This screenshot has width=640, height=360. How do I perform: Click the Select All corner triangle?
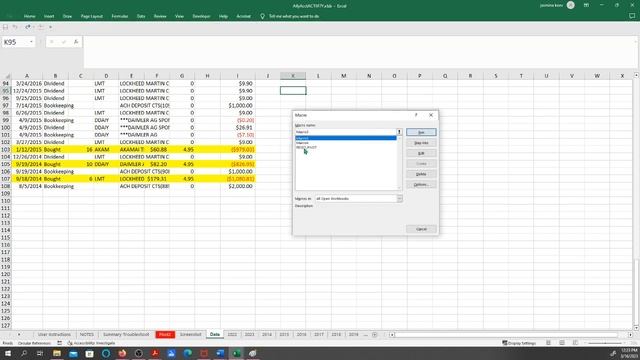tap(7, 76)
